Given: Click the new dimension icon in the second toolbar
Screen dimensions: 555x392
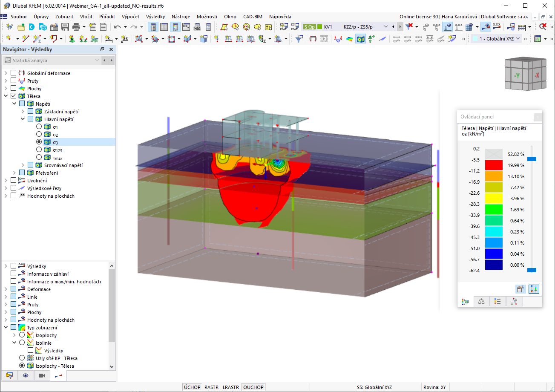Looking at the screenshot, I should click(108, 39).
